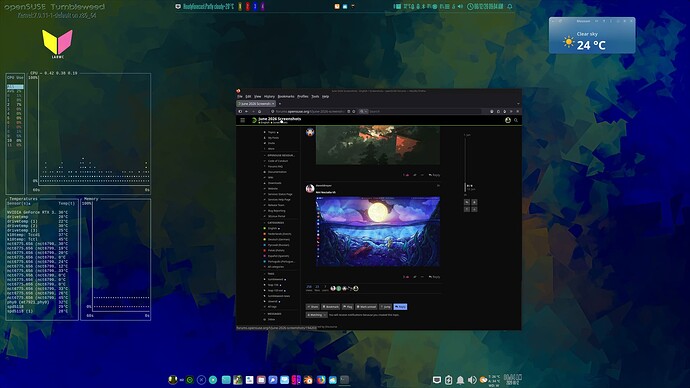690x388 pixels.
Task: Click the Share button below topic
Action: 313,307
